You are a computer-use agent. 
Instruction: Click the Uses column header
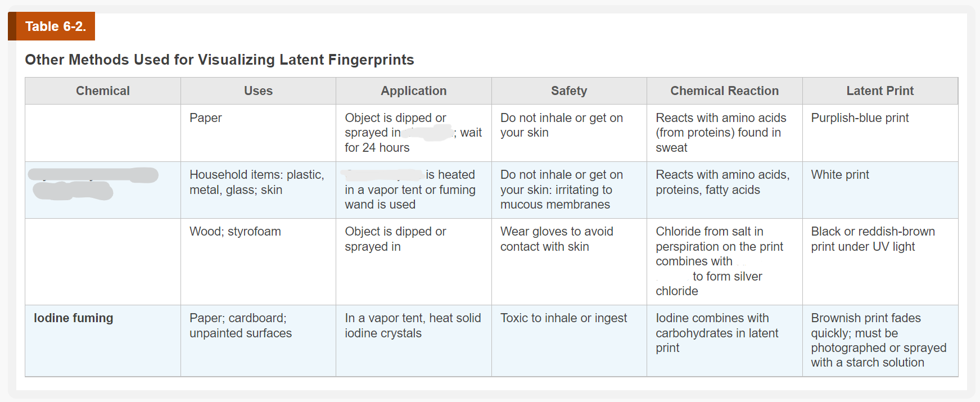pos(258,91)
